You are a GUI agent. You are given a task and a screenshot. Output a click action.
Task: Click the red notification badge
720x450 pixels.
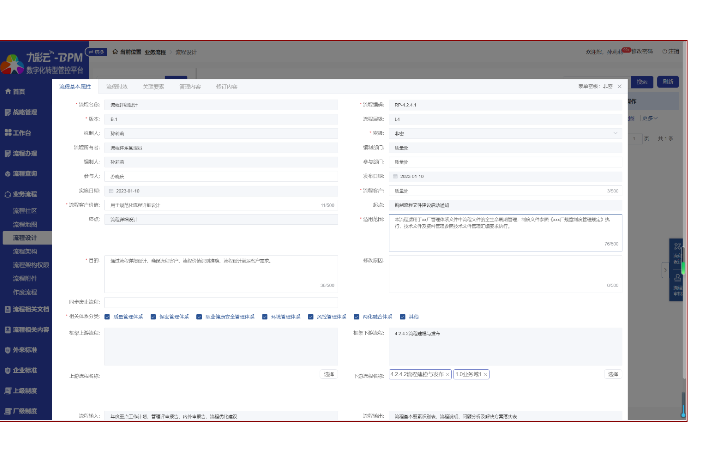[626, 50]
